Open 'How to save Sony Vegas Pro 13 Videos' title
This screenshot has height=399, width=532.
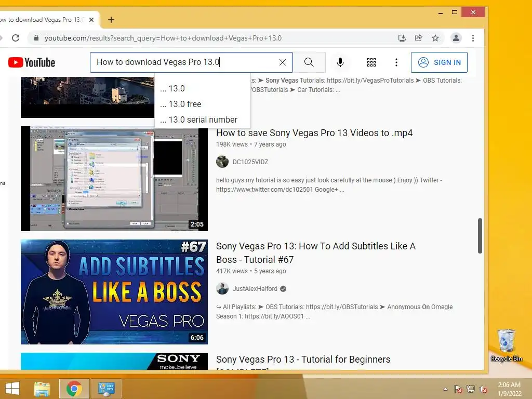[314, 133]
